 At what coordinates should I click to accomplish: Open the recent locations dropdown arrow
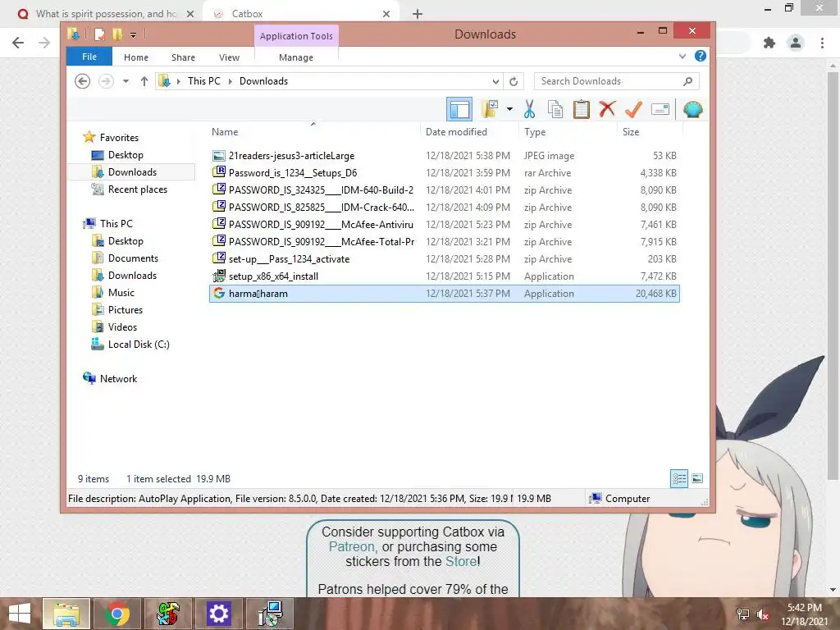(x=126, y=81)
